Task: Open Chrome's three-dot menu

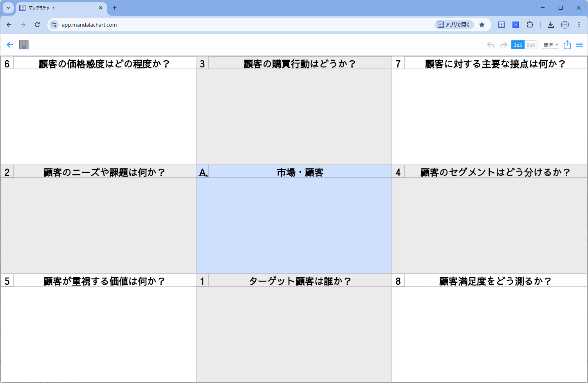Action: click(579, 25)
